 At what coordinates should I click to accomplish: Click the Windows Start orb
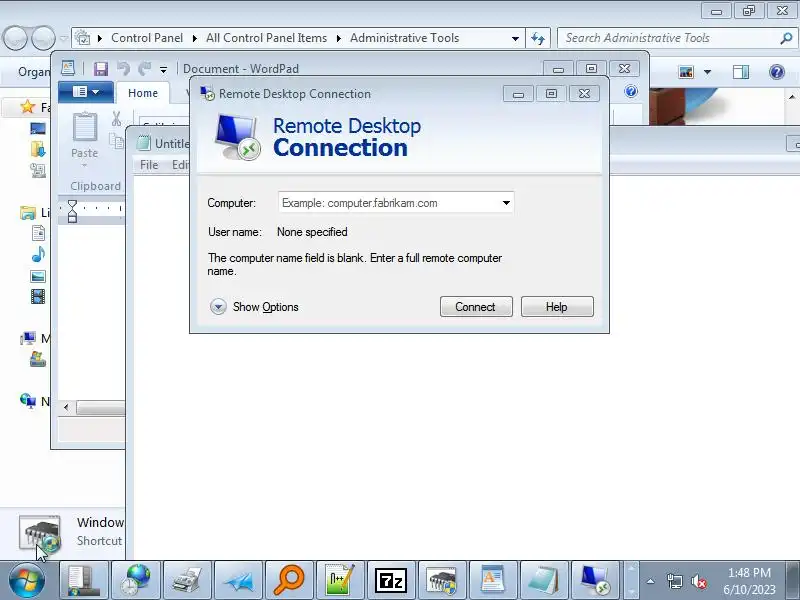coord(27,581)
